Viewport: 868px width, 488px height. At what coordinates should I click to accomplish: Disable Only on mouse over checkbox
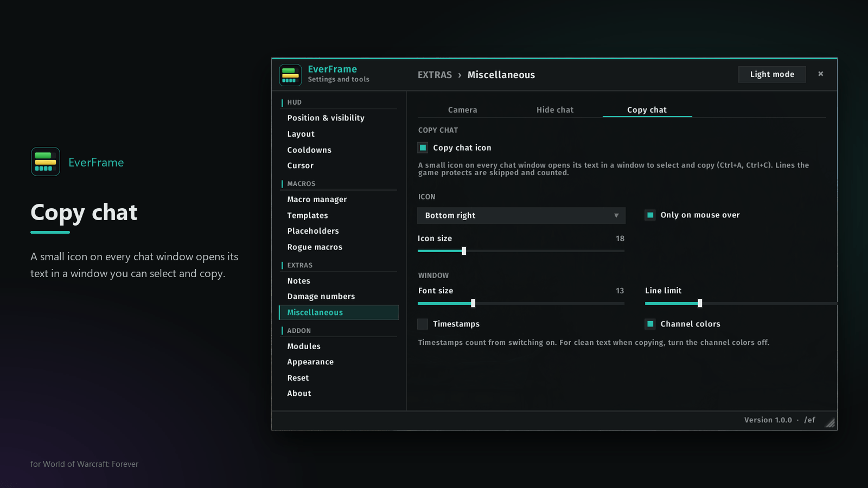click(x=650, y=215)
